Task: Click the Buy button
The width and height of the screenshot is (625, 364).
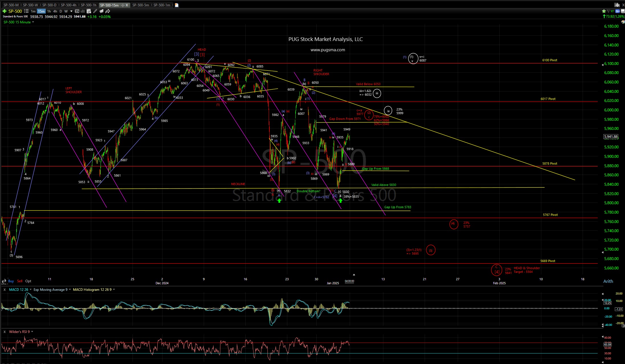Action: (x=11, y=281)
